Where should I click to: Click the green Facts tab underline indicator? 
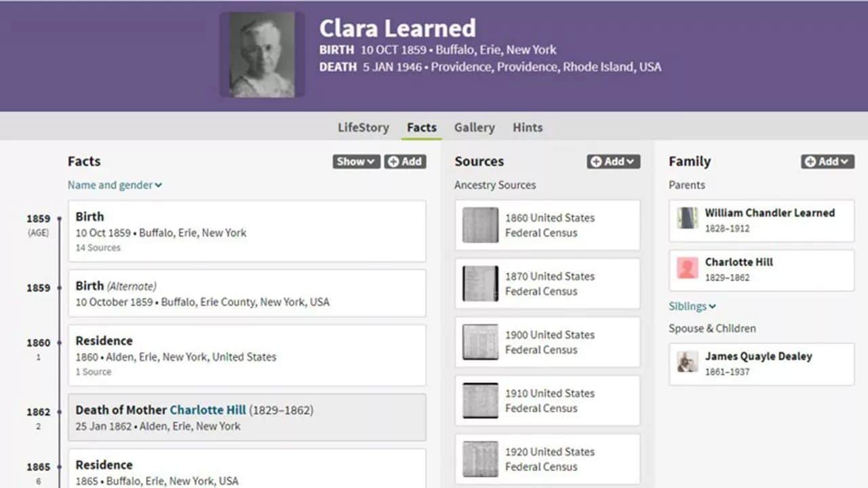[x=421, y=138]
